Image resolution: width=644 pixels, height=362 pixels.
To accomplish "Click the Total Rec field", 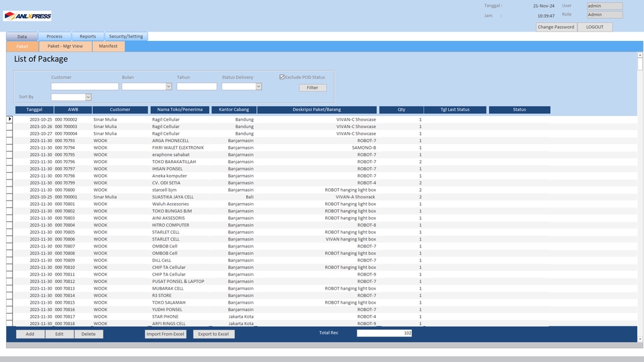I will click(384, 333).
